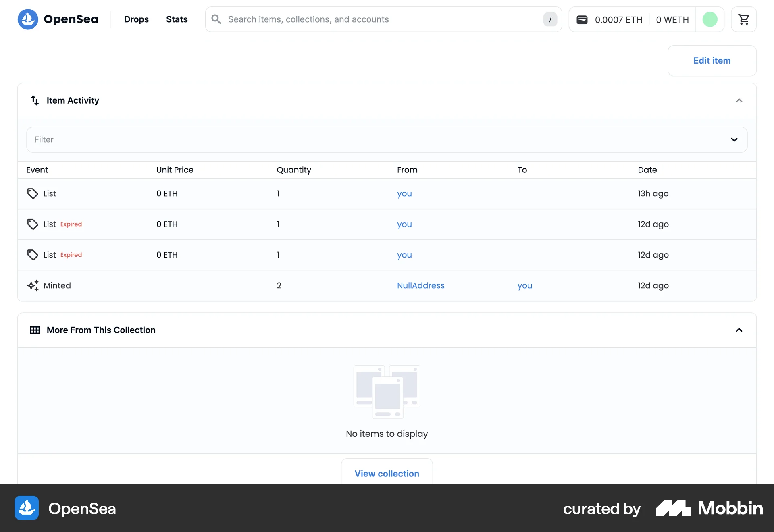Image resolution: width=774 pixels, height=532 pixels.
Task: Click the sparkle icon beside Minted event
Action: click(x=33, y=285)
